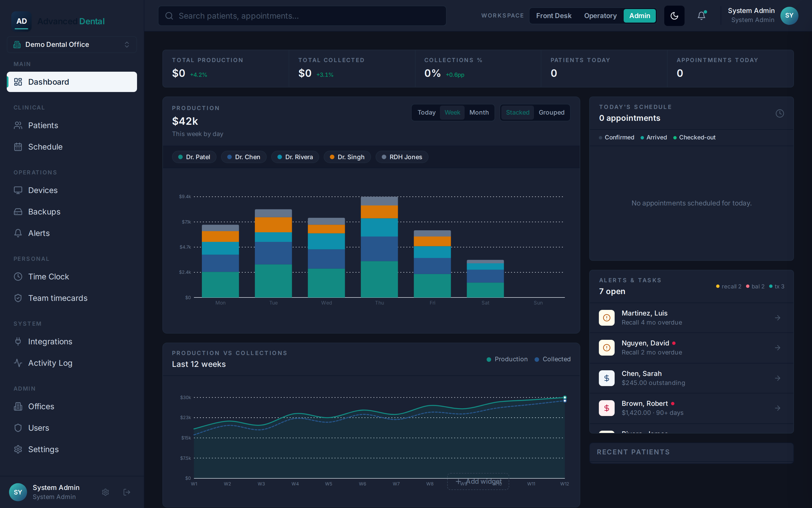Click the Collections % stat card
The width and height of the screenshot is (812, 508).
(478, 69)
